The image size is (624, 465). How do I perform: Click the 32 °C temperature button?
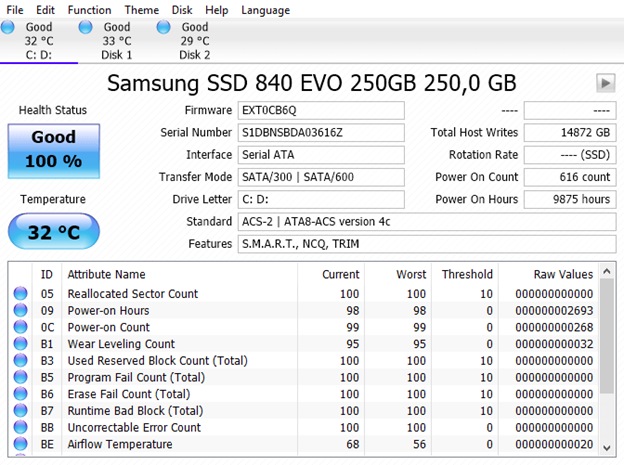54,232
